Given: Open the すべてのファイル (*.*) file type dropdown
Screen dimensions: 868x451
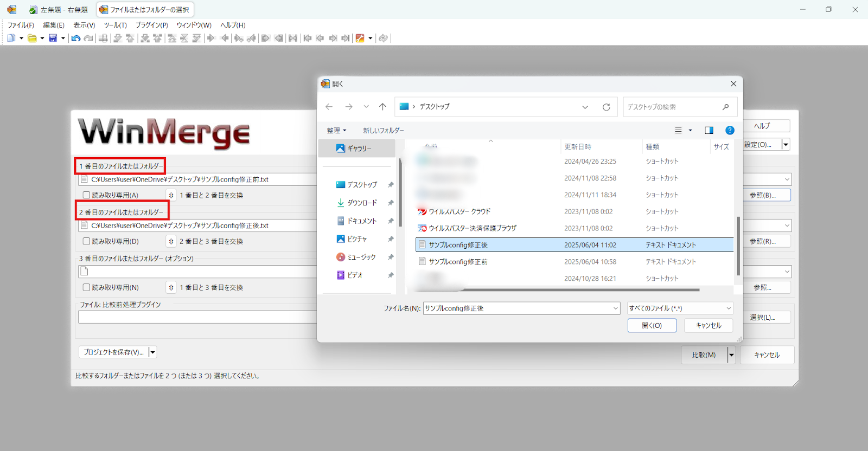Looking at the screenshot, I should 680,308.
